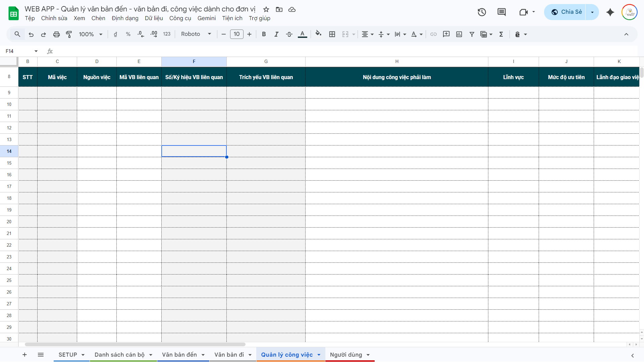The image size is (644, 362).
Task: Click the create filter funnel icon
Action: (472, 34)
